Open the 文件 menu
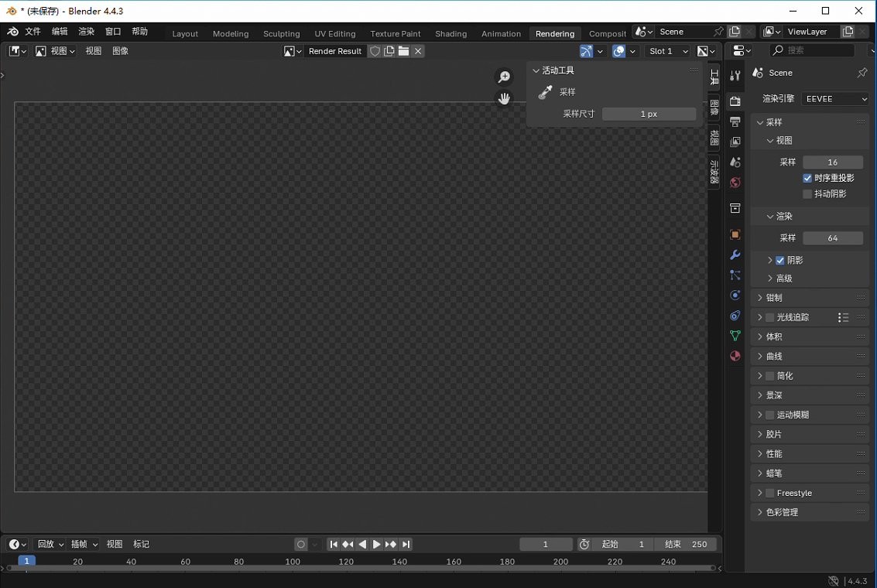The height and width of the screenshot is (588, 877). point(33,32)
